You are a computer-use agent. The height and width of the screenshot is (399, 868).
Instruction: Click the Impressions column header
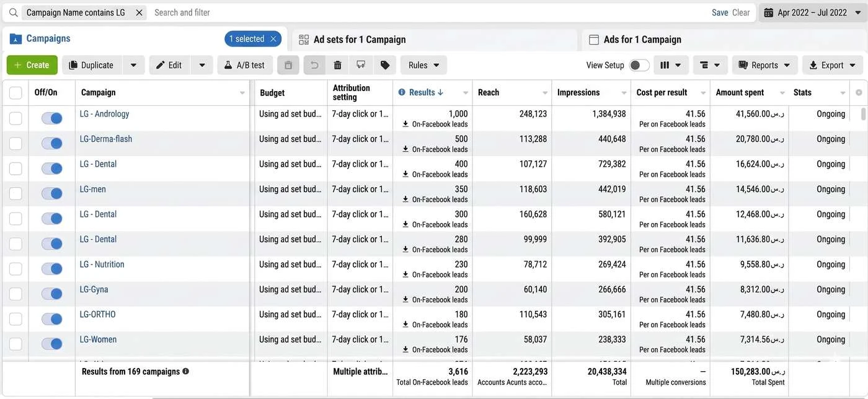pos(578,92)
